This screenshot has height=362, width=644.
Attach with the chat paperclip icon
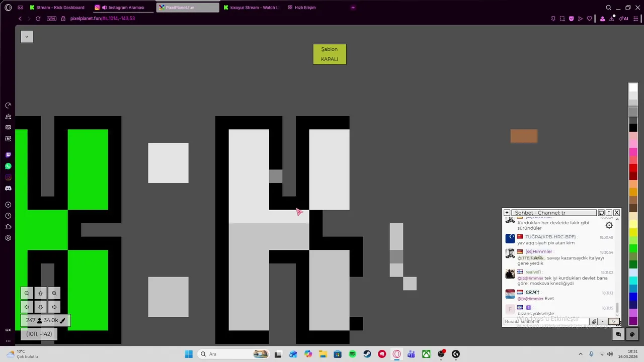tap(594, 321)
